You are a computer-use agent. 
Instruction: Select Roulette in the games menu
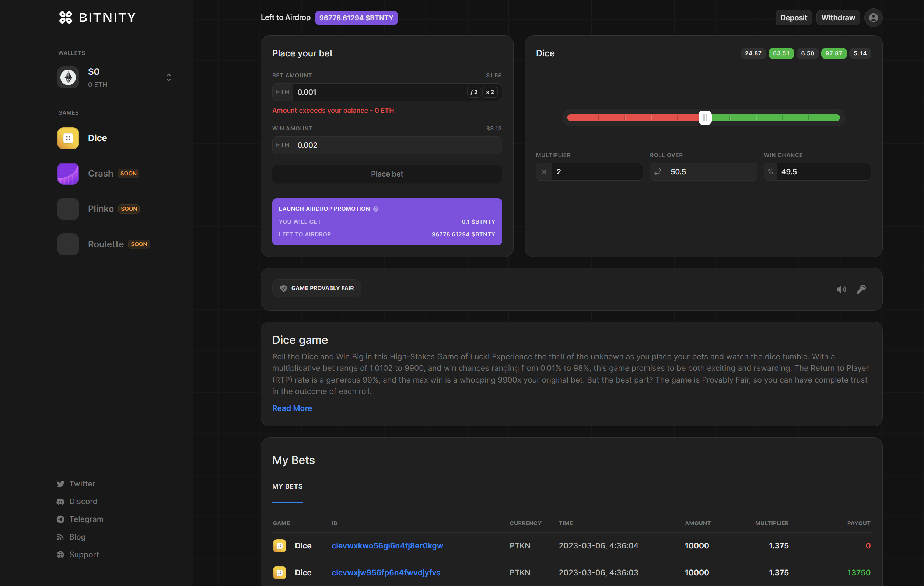pyautogui.click(x=106, y=244)
